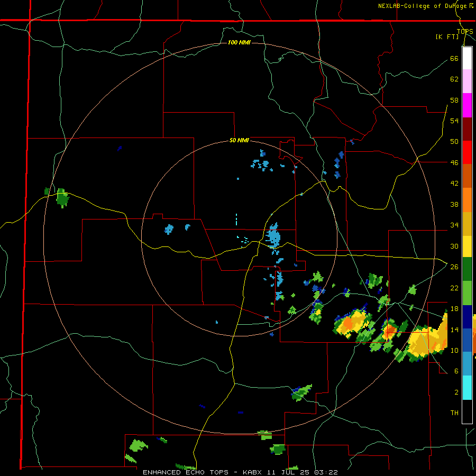Click the "100 NMI" range ring label

(x=239, y=42)
